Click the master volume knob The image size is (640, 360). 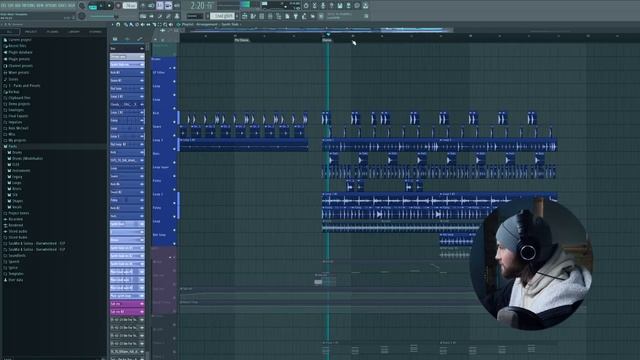82,6
